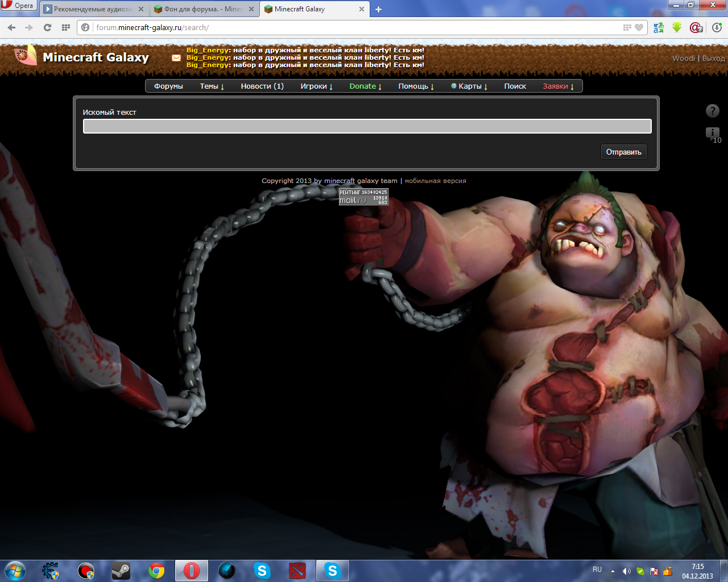728x582 pixels.
Task: Open the question mark help icon
Action: click(x=712, y=111)
